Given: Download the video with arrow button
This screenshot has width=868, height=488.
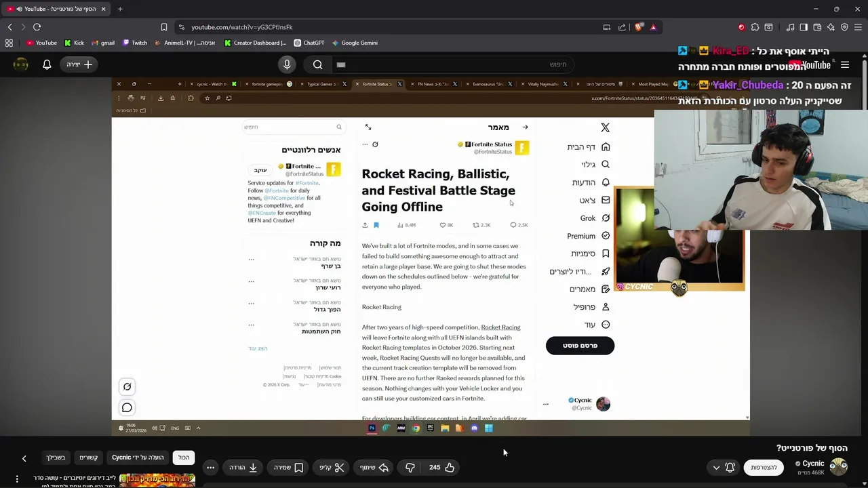Looking at the screenshot, I should click(243, 468).
